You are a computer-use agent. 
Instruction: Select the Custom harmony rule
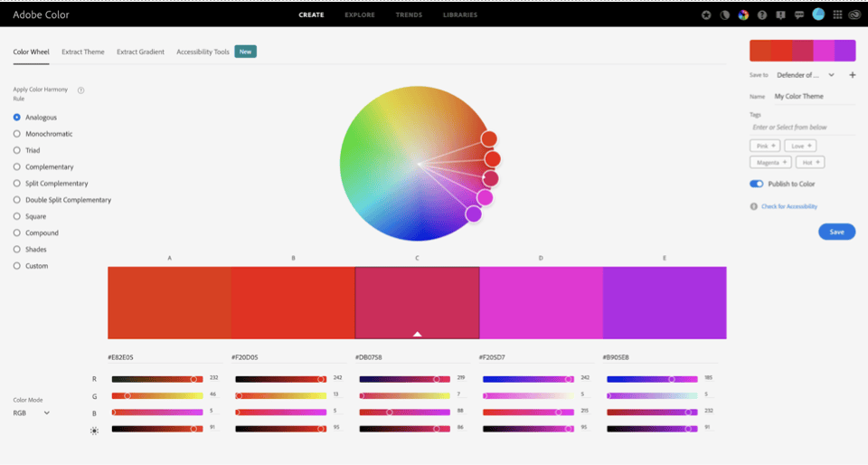coord(31,266)
